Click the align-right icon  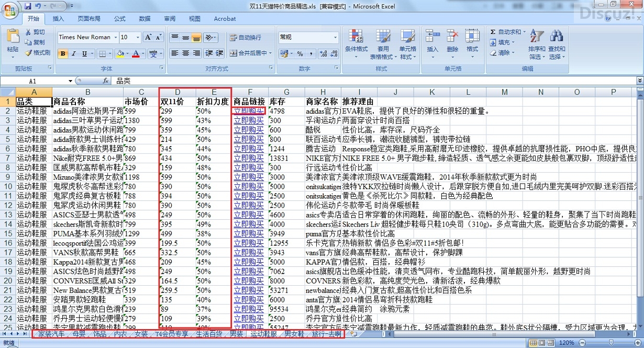click(x=196, y=53)
